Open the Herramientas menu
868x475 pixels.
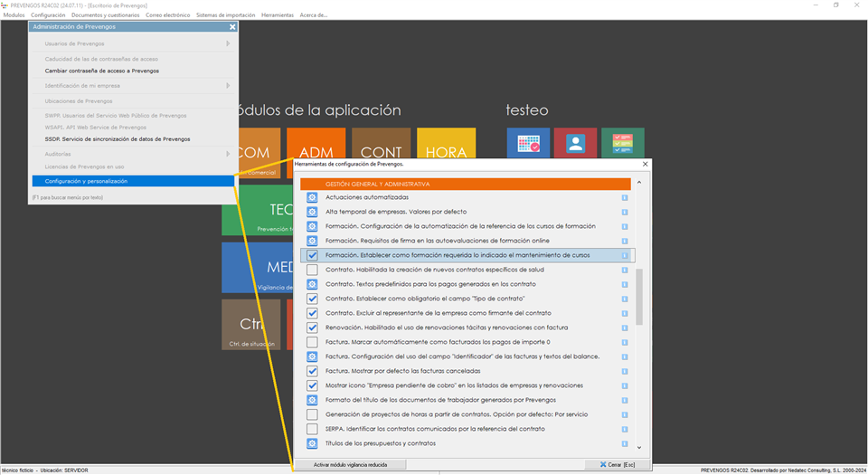pos(277,15)
